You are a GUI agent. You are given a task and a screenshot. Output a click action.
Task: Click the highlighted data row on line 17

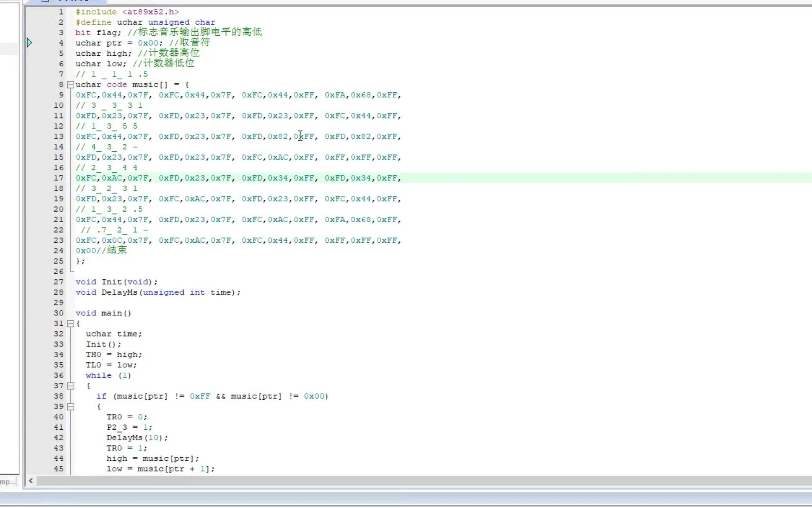pos(443,178)
